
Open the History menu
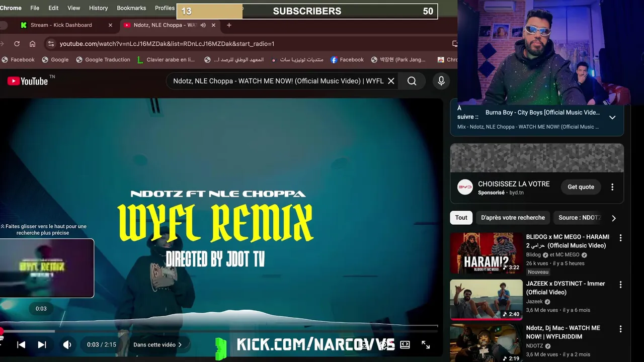(x=99, y=8)
